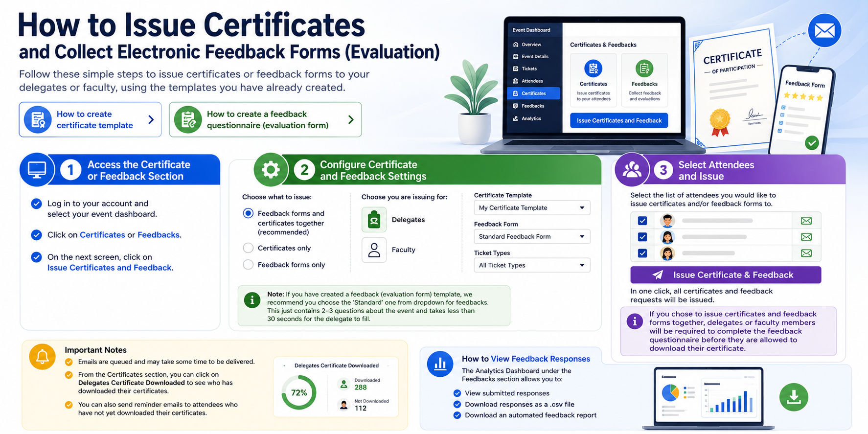This screenshot has width=868, height=434.
Task: Click the blue monitor icon beside step 1
Action: click(x=37, y=170)
